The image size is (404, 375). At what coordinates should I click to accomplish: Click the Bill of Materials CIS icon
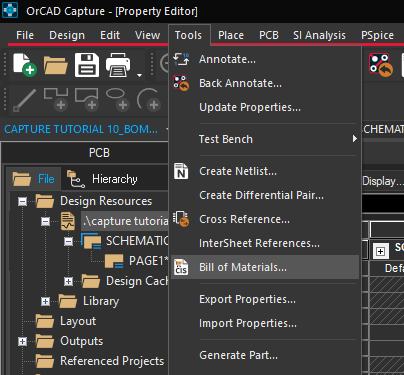tap(181, 267)
